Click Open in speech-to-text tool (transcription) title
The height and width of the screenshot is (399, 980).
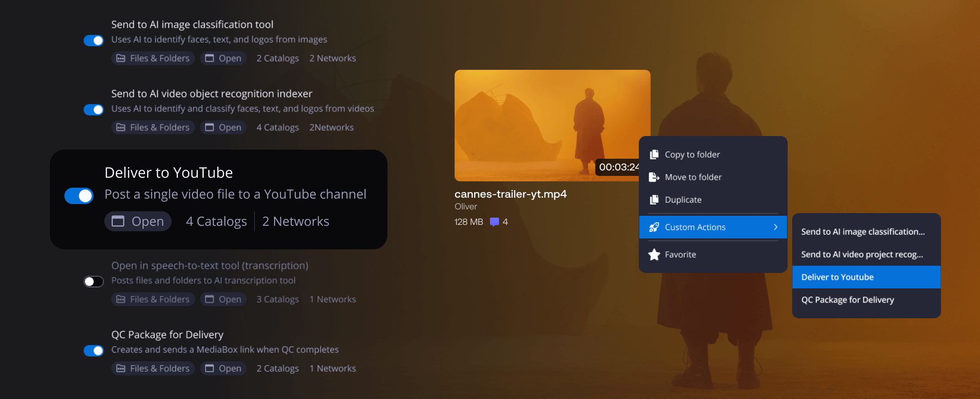(x=210, y=266)
